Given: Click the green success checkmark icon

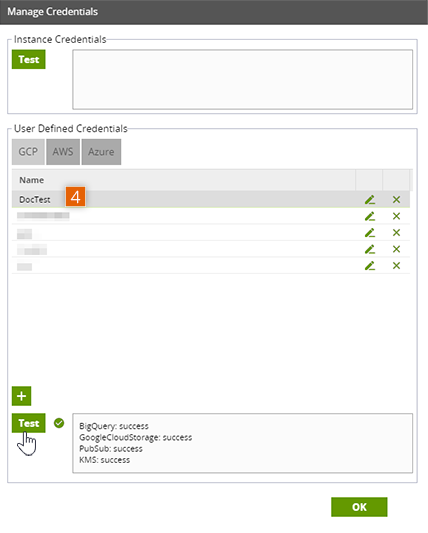Looking at the screenshot, I should 59,423.
